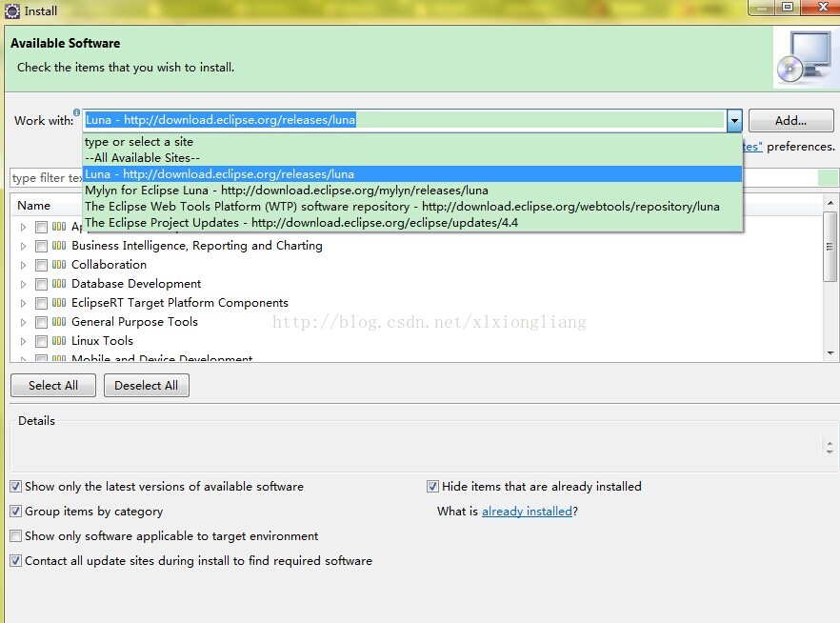This screenshot has width=840, height=623.
Task: Select the Luna releases site entry
Action: pyautogui.click(x=412, y=174)
